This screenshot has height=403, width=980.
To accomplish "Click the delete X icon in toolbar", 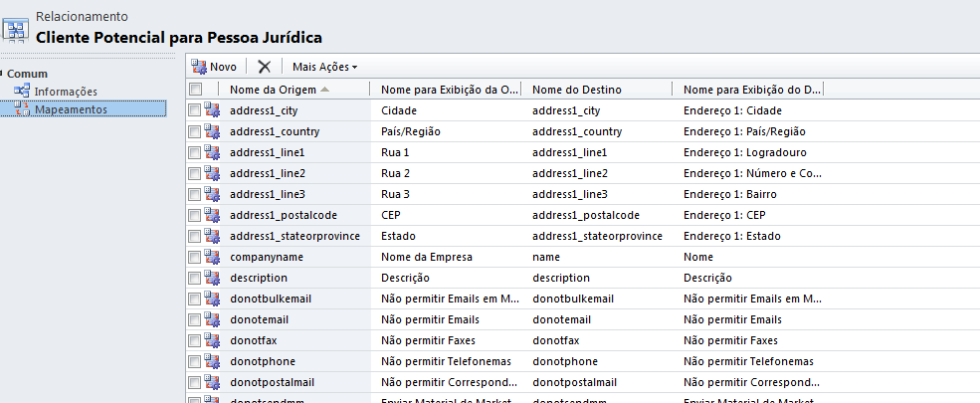I will [x=264, y=67].
